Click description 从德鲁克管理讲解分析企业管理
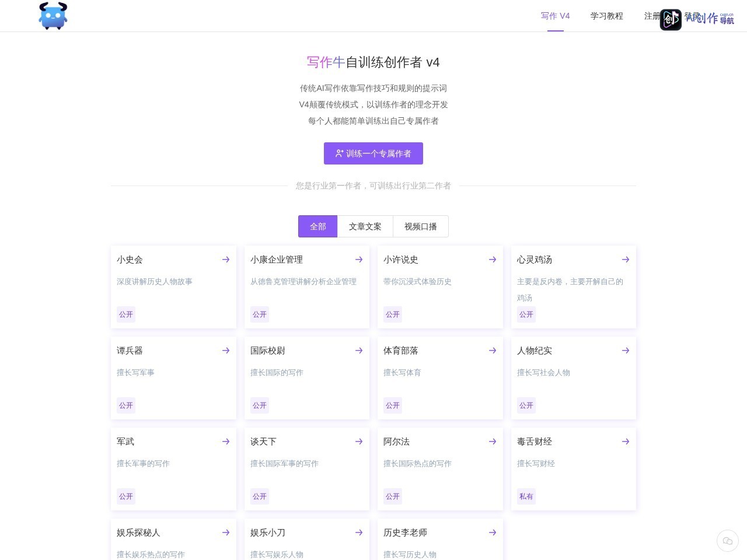Viewport: 747px width, 560px height. 303,281
